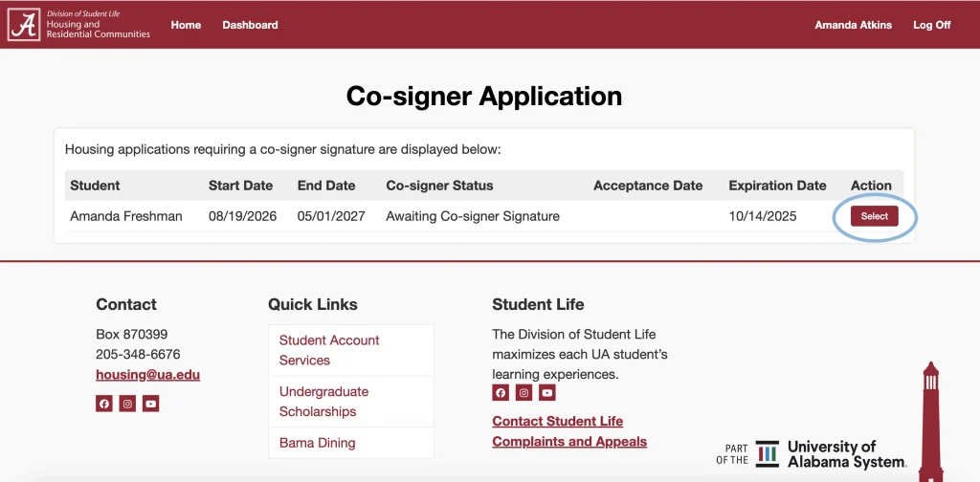This screenshot has height=482, width=980.
Task: Click Contact Student Life link
Action: click(x=557, y=421)
